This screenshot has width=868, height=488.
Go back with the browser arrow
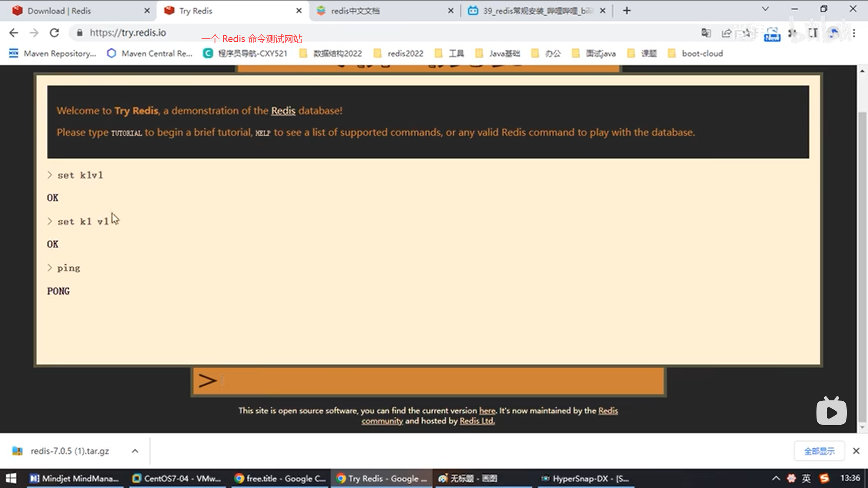click(14, 33)
